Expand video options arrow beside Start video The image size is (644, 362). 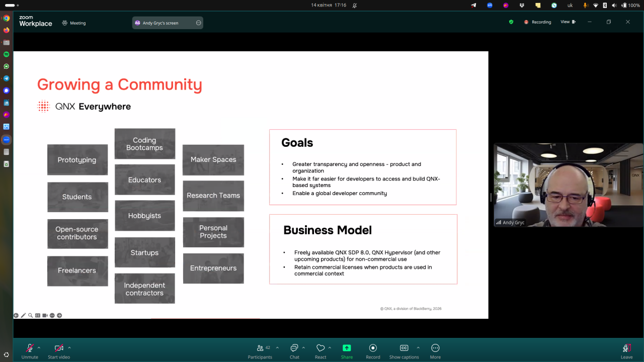tap(69, 347)
